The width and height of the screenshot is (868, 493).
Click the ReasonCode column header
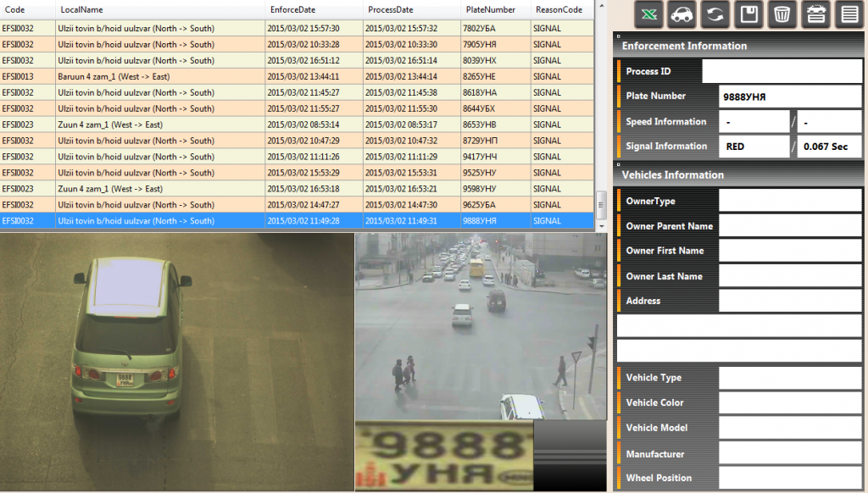559,9
